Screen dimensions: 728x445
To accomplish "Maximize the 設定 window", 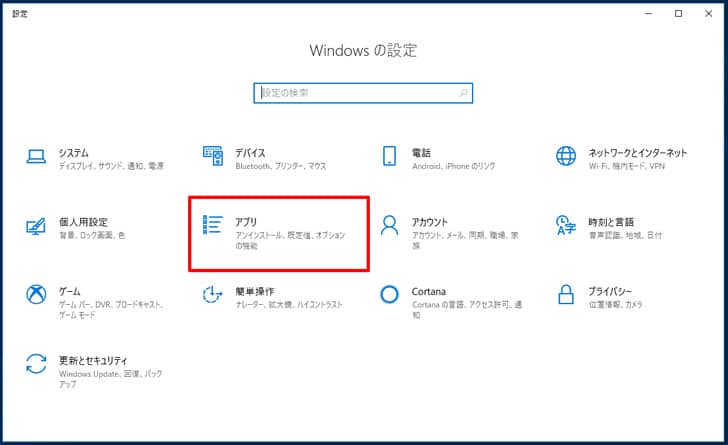I will pyautogui.click(x=678, y=14).
